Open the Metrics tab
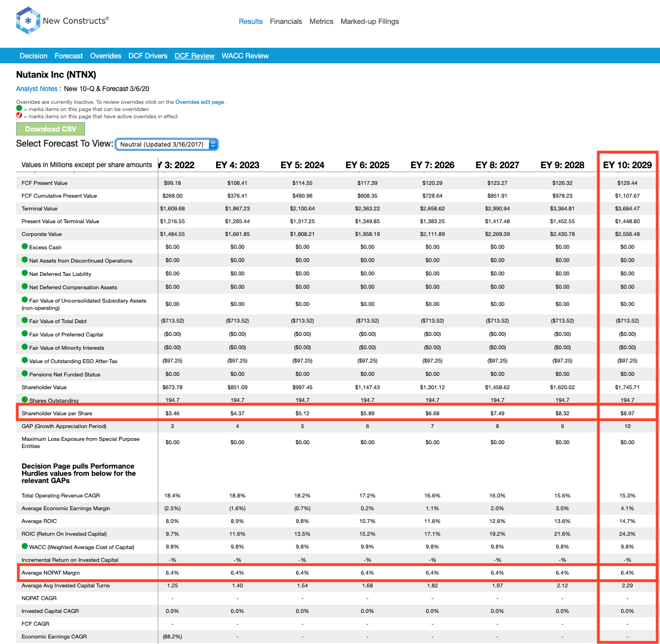660x644 pixels. (x=321, y=22)
